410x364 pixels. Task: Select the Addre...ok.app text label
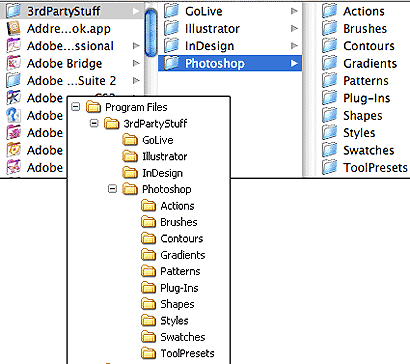click(69, 29)
